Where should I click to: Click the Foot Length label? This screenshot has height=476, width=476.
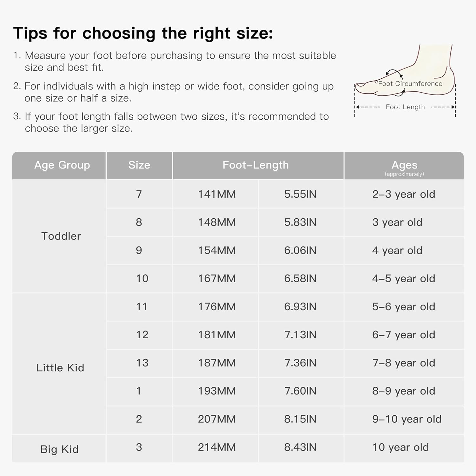click(x=405, y=107)
